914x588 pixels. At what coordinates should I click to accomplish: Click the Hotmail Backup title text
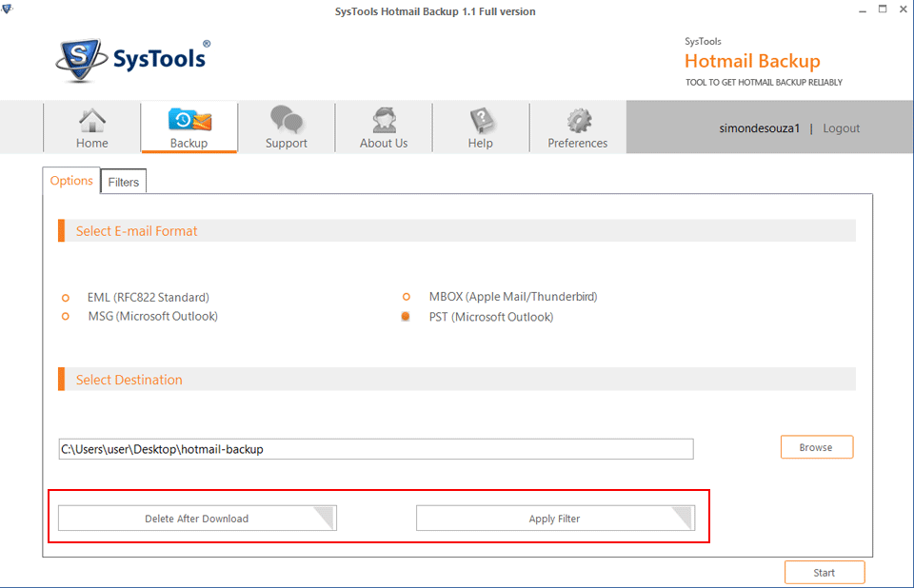pos(752,61)
